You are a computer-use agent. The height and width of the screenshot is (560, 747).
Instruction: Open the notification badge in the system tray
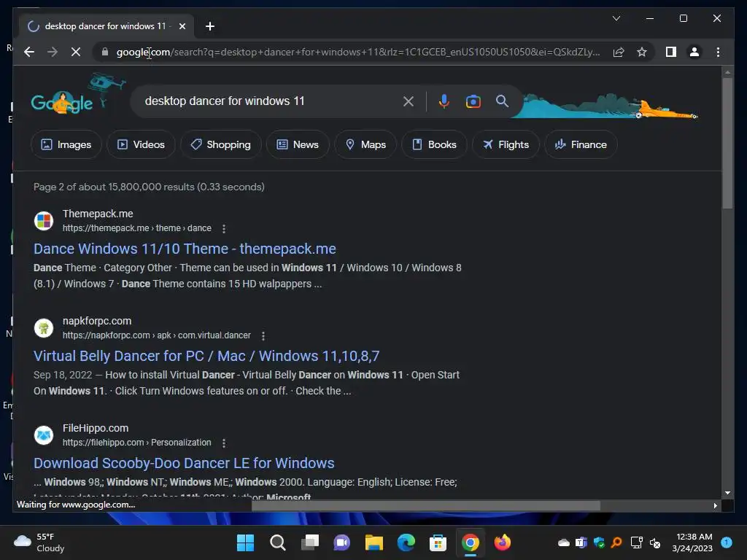point(727,542)
